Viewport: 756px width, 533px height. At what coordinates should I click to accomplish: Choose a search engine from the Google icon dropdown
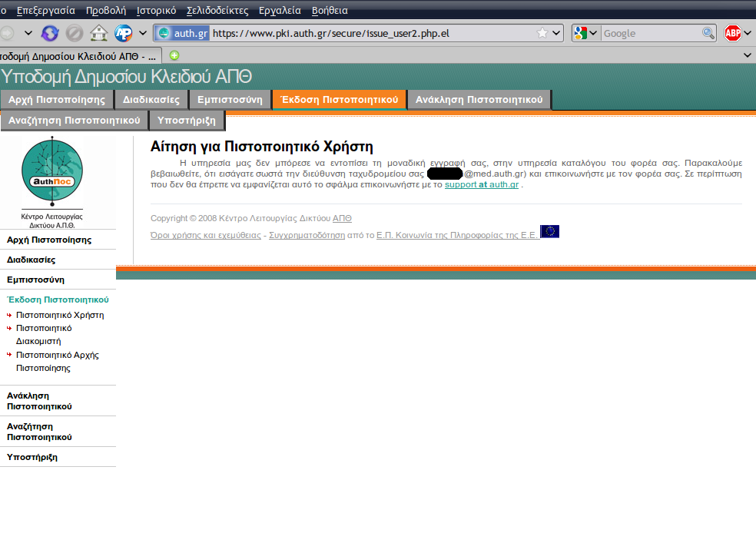(x=585, y=33)
